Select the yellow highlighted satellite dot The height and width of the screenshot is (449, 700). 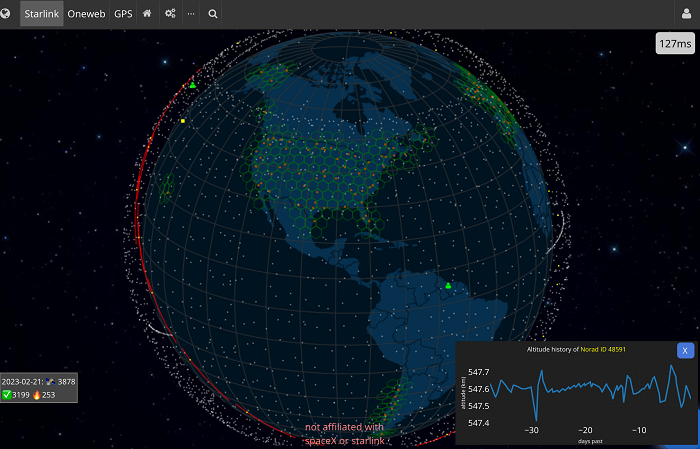pyautogui.click(x=183, y=121)
